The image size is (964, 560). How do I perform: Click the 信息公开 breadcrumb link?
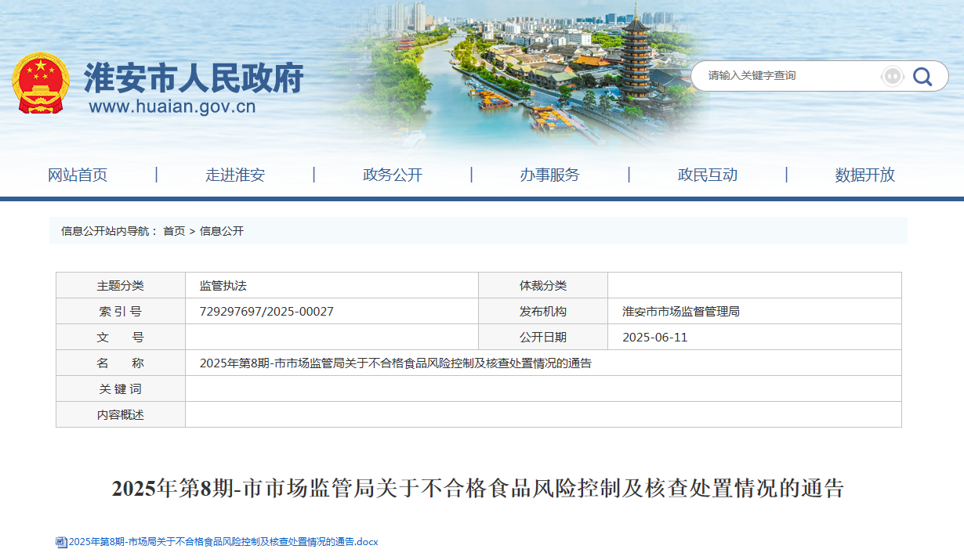click(x=222, y=231)
